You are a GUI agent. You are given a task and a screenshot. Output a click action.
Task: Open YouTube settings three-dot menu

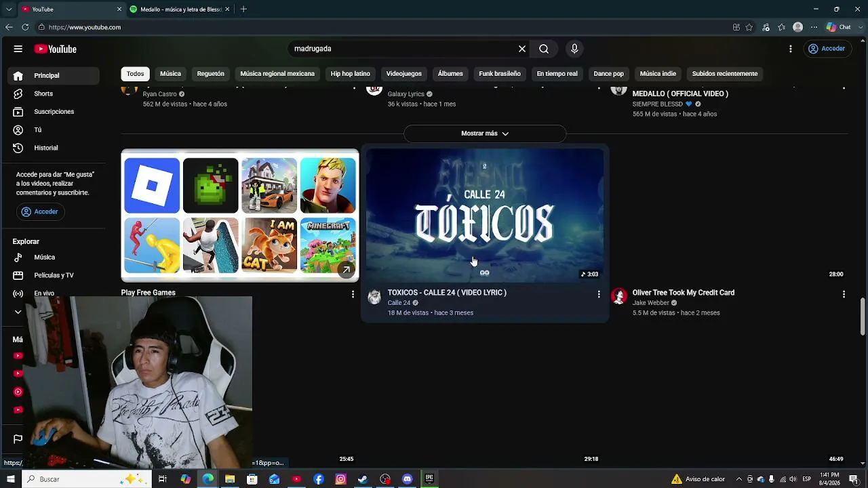pyautogui.click(x=791, y=49)
